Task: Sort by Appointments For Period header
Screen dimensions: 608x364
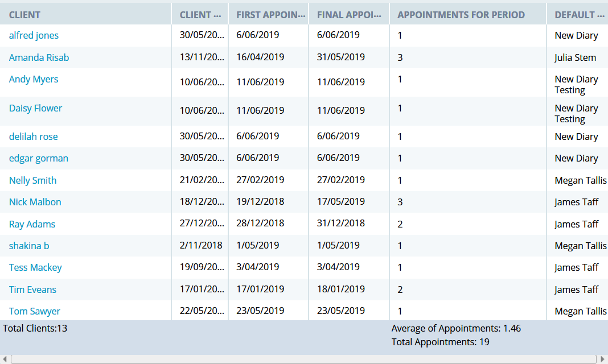Action: tap(461, 15)
